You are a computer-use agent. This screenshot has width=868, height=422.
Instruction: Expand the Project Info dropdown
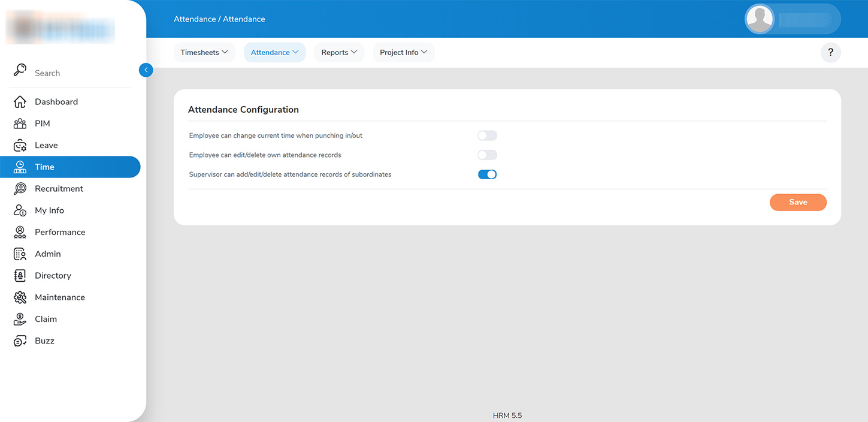click(403, 53)
